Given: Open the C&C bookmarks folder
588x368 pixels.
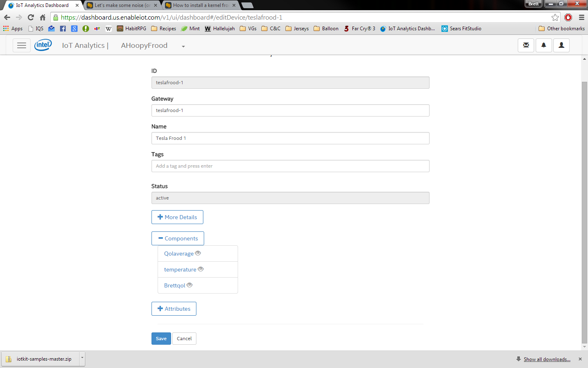Looking at the screenshot, I should (x=271, y=29).
